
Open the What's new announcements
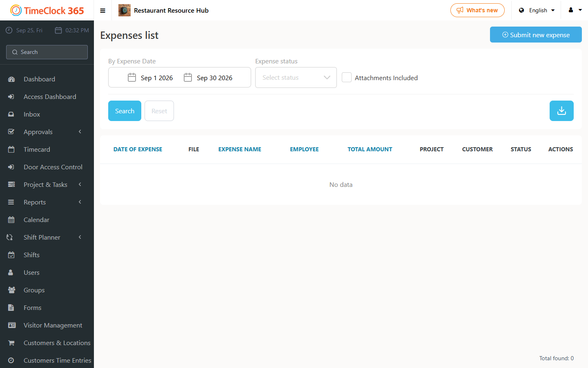[x=477, y=10]
